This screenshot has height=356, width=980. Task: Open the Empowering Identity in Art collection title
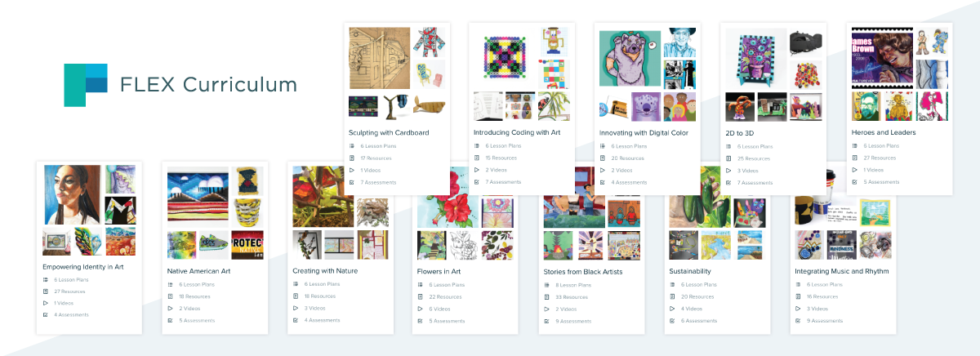pos(83,267)
